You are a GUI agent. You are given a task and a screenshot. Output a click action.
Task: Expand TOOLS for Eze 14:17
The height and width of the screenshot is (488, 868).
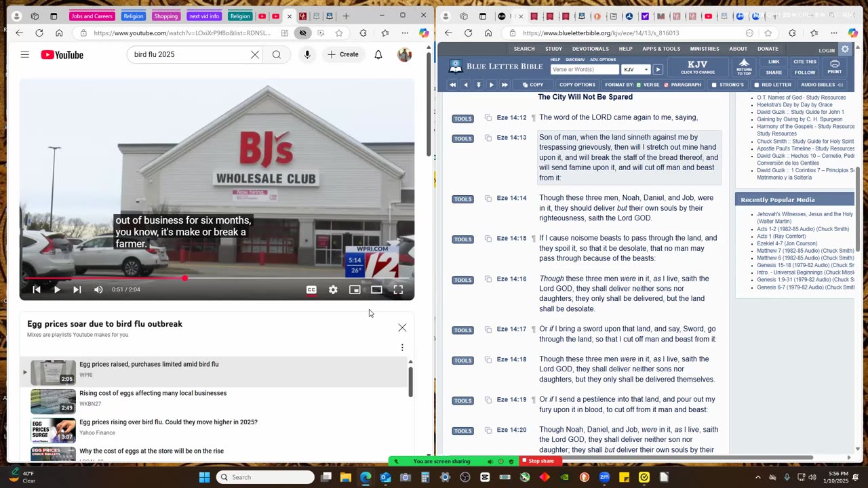pyautogui.click(x=462, y=330)
